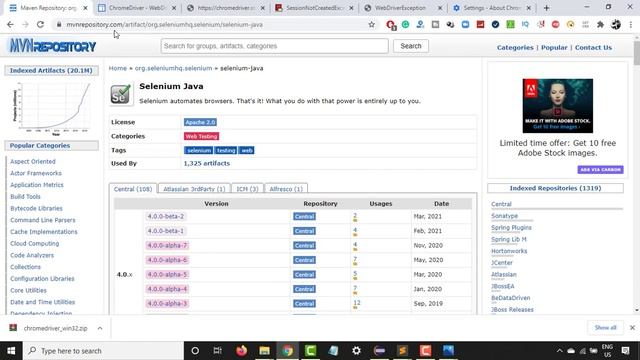Open Cloud Computing category
This screenshot has height=360, width=640.
pos(35,244)
